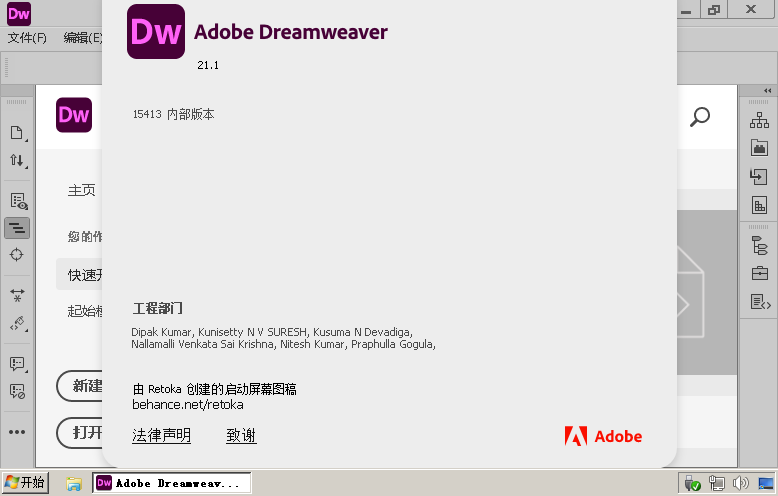Click the 打开 button
The image size is (778, 496).
click(80, 433)
